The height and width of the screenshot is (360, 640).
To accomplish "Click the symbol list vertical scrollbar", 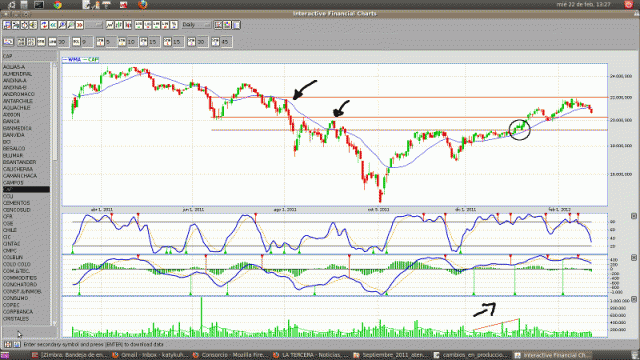I will pos(55,192).
